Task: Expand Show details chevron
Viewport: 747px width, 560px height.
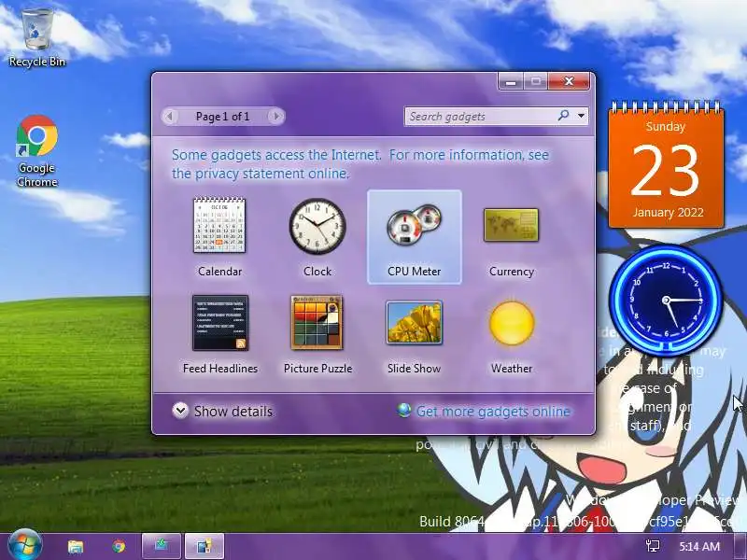Action: (180, 411)
